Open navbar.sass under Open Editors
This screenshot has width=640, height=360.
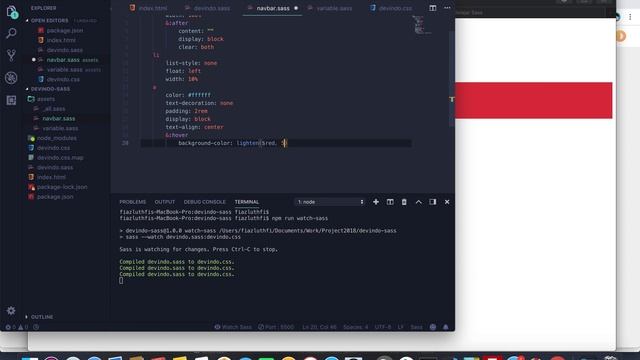click(x=63, y=60)
